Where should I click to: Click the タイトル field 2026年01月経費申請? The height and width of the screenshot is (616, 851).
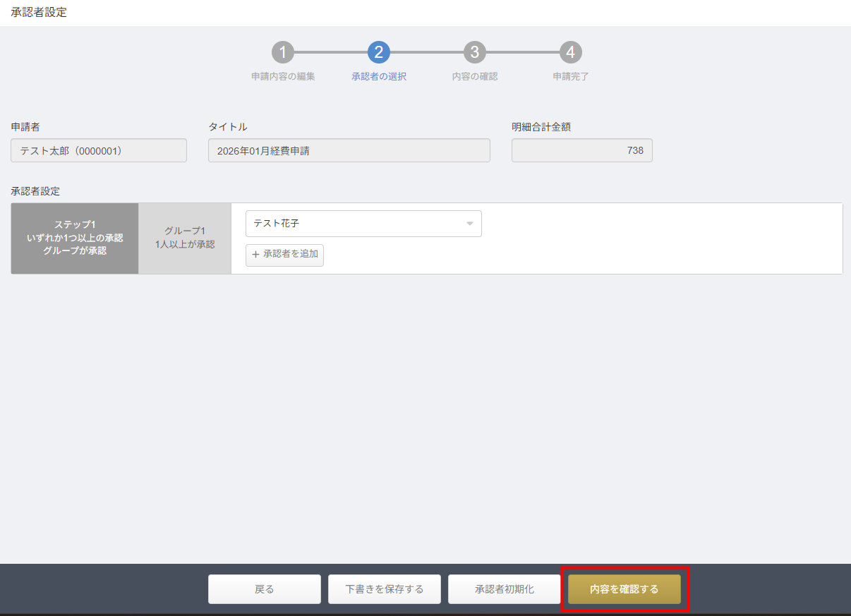coord(349,150)
